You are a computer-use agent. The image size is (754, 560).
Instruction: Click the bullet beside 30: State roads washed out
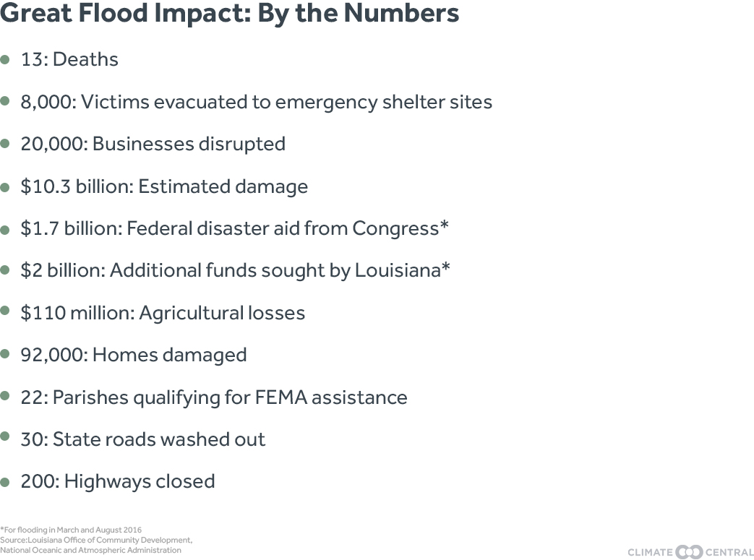[x=5, y=439]
